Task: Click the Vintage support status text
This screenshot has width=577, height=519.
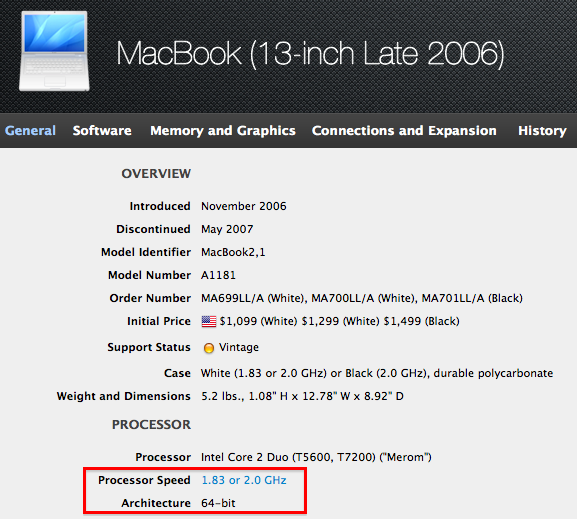Action: (239, 347)
